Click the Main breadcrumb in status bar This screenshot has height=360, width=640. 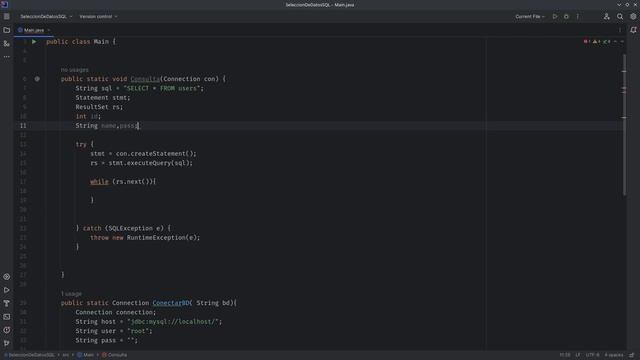point(86,355)
